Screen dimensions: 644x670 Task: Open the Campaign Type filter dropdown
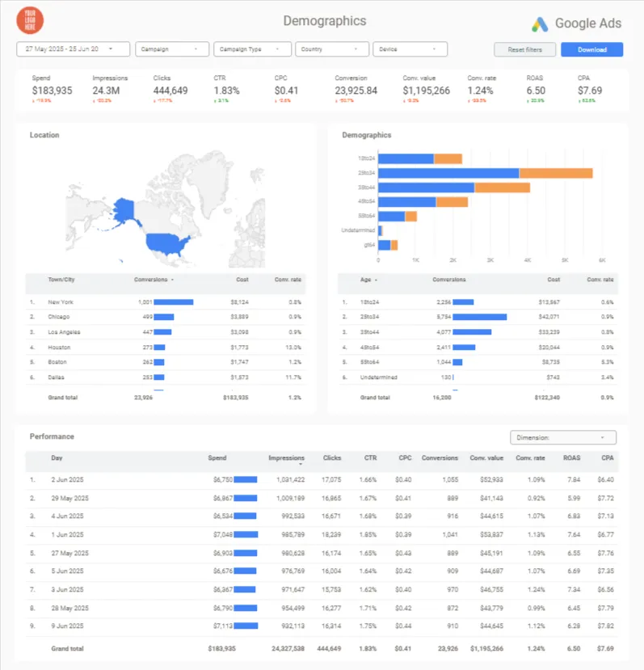[x=253, y=49]
